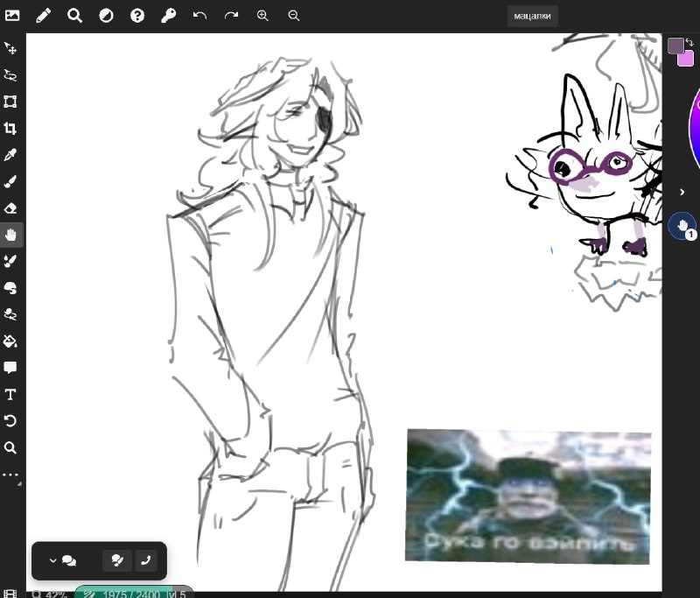The height and width of the screenshot is (598, 700).
Task: Swap foreground and background colors
Action: 689,42
